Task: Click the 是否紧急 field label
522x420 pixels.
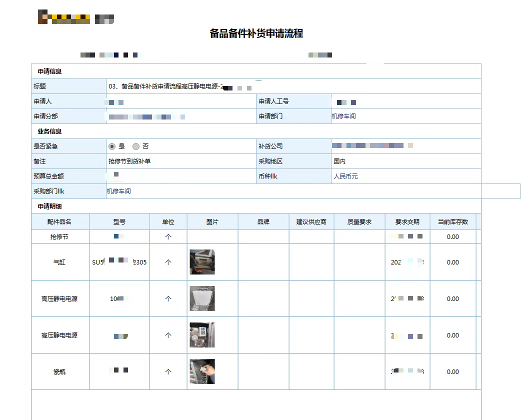Action: 45,146
